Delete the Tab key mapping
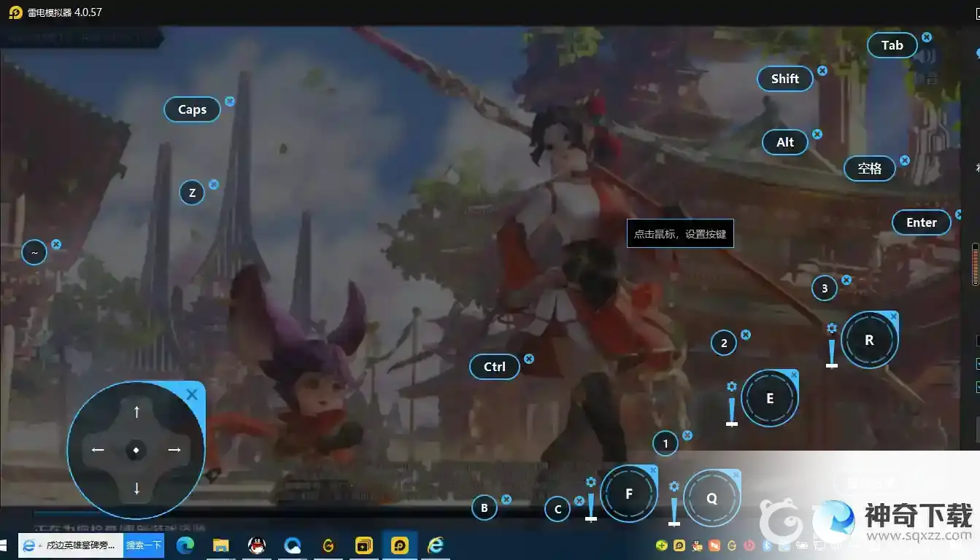Viewport: 980px width, 560px height. pyautogui.click(x=927, y=37)
